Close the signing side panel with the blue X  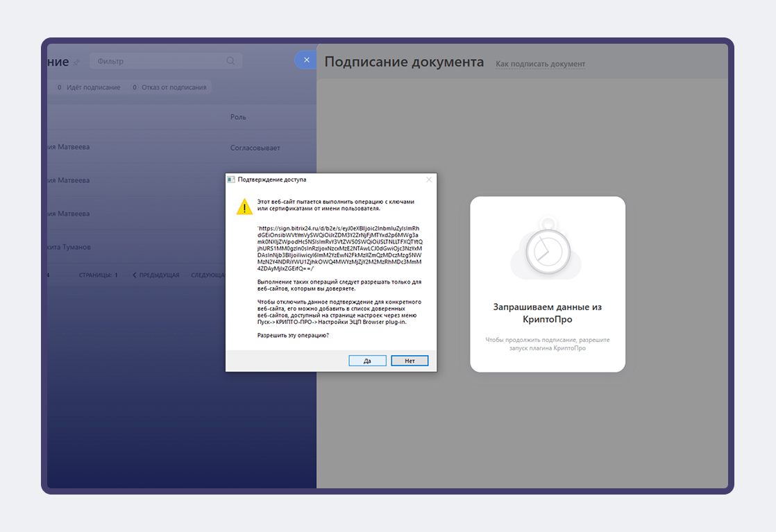pos(306,60)
